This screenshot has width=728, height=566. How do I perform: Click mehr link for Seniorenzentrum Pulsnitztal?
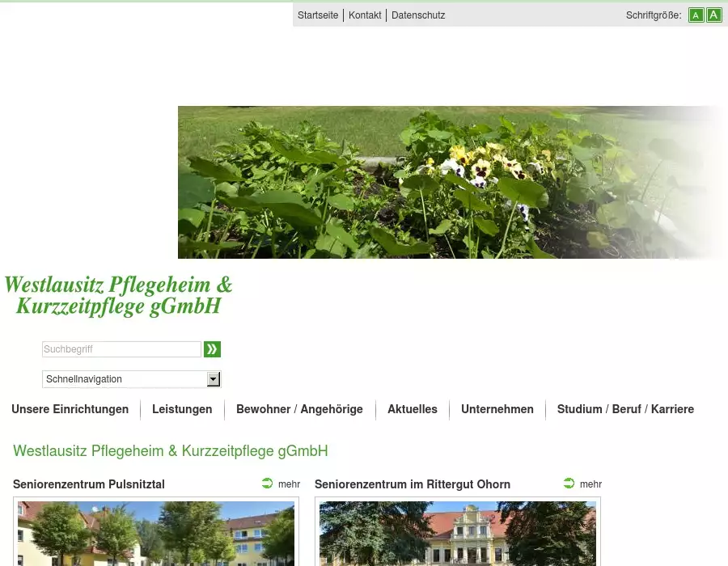289,484
